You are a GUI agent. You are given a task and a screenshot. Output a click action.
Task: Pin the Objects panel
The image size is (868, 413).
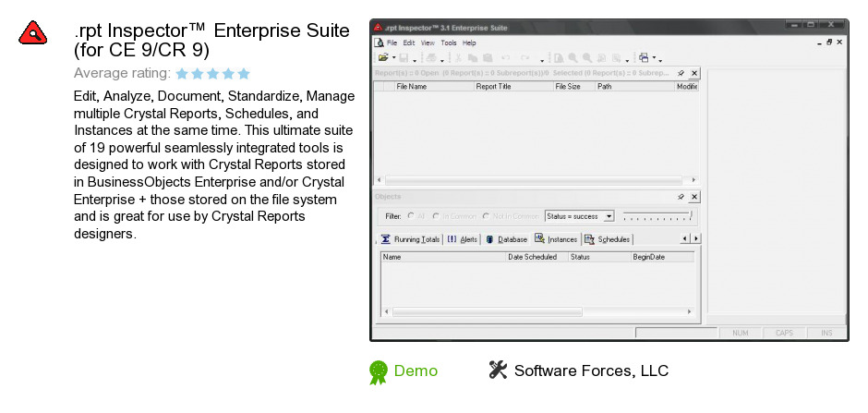(681, 197)
